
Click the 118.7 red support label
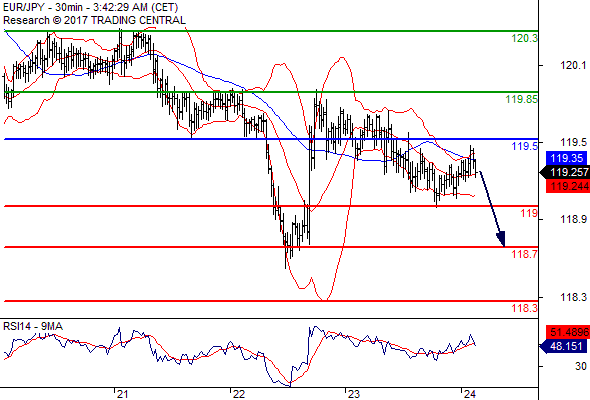coord(525,254)
